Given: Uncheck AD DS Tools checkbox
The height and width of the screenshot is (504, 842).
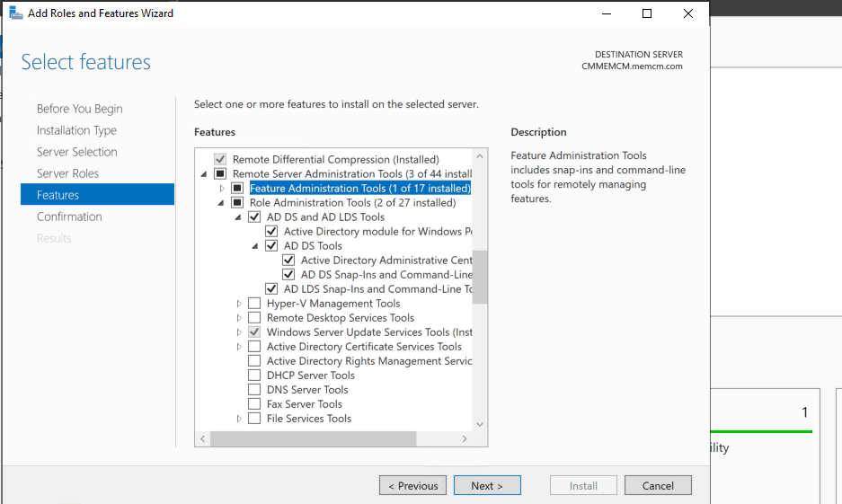Looking at the screenshot, I should 271,246.
